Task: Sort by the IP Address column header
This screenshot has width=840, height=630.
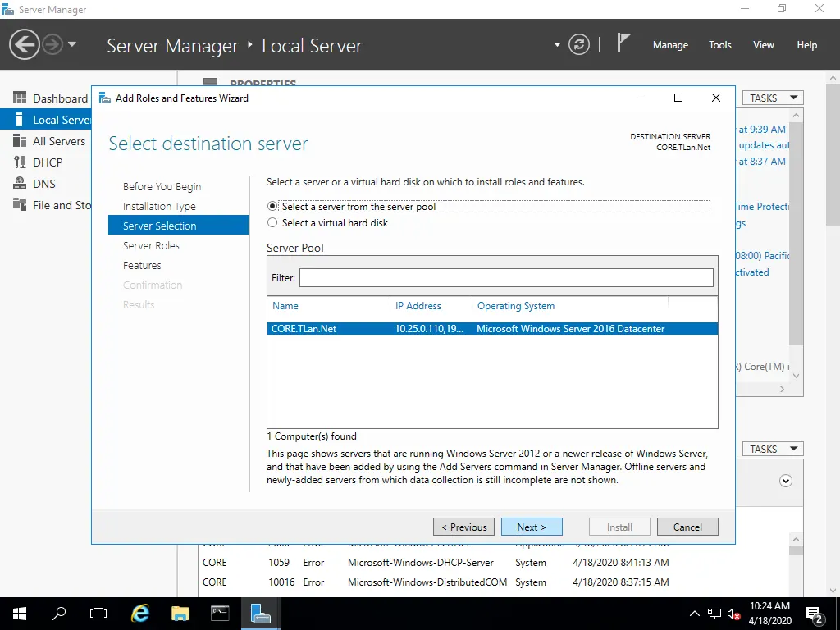Action: coord(418,306)
